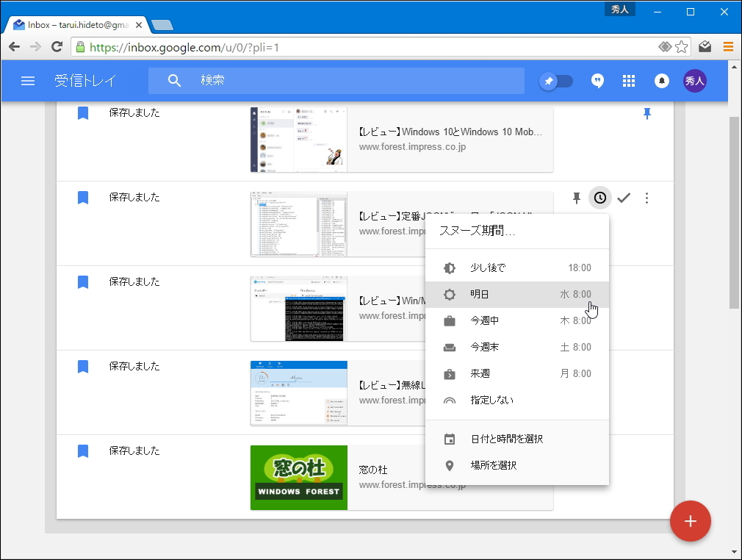Click the snooze clock icon on the email
Viewport: 742px width, 560px height.
(x=599, y=197)
